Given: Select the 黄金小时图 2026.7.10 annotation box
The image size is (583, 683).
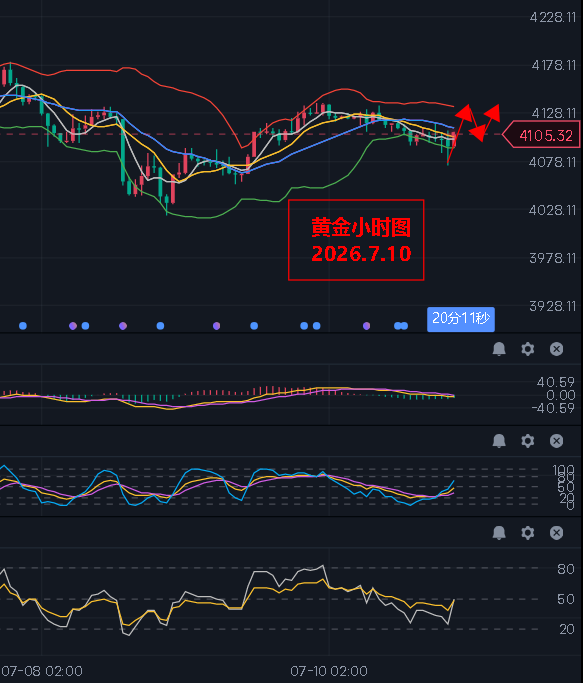Looking at the screenshot, I should pyautogui.click(x=356, y=240).
